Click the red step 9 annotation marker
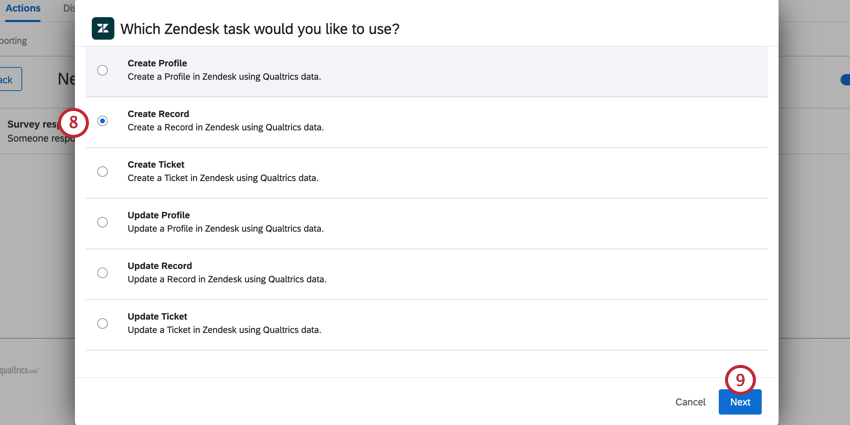850x425 pixels. point(740,380)
